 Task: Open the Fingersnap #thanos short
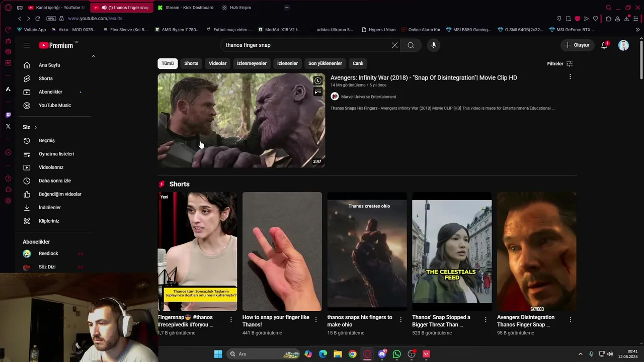(197, 251)
